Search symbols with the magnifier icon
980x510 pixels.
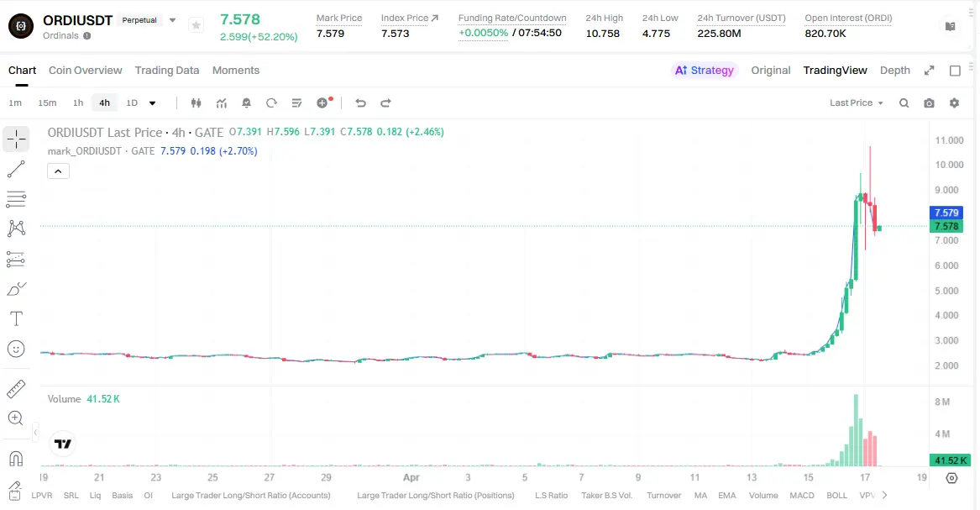point(904,103)
